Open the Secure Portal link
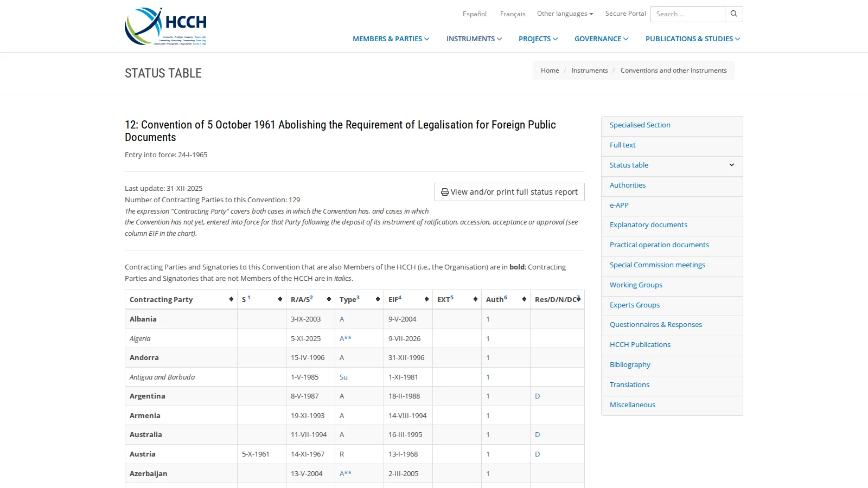The image size is (868, 488). tap(626, 14)
